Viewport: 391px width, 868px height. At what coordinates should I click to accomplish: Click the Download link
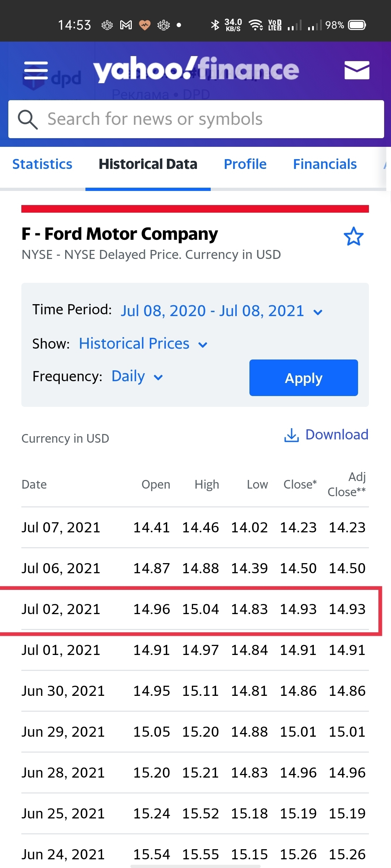337,435
